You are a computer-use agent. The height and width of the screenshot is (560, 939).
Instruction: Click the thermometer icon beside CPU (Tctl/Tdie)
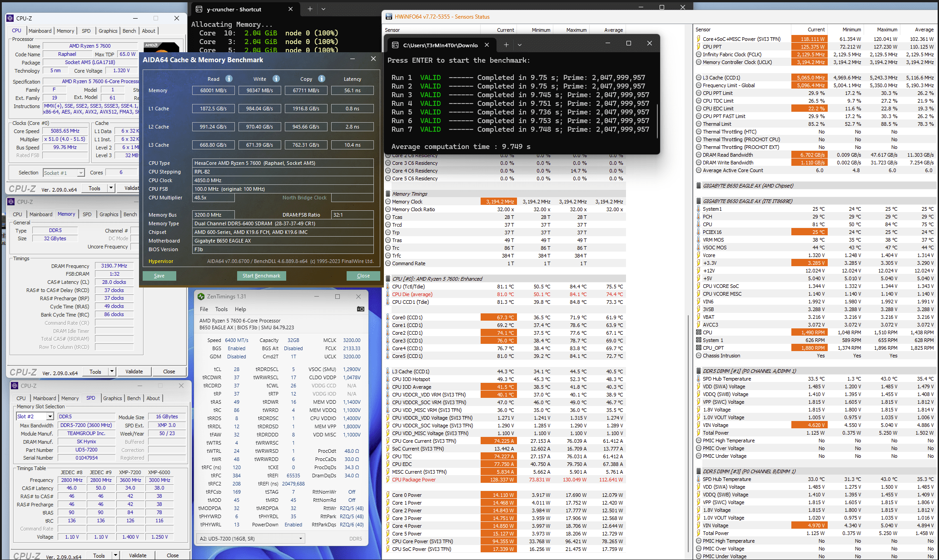click(388, 287)
